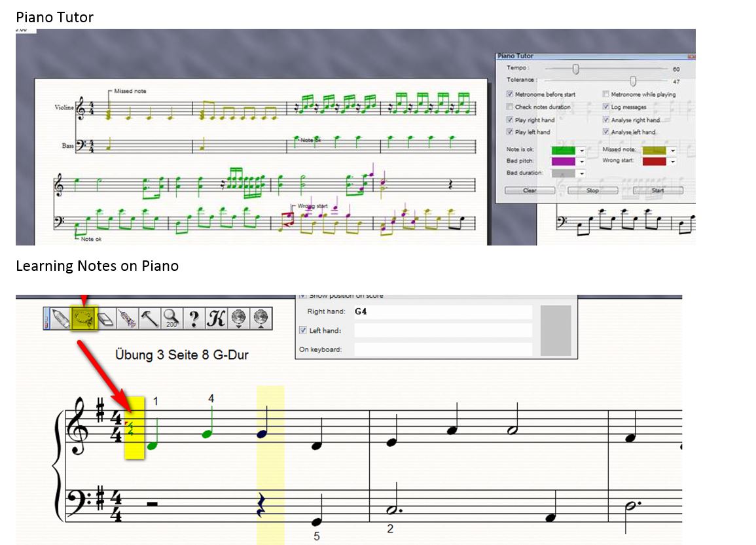Click the Wrong start annotation label
The height and width of the screenshot is (545, 756).
(x=312, y=205)
